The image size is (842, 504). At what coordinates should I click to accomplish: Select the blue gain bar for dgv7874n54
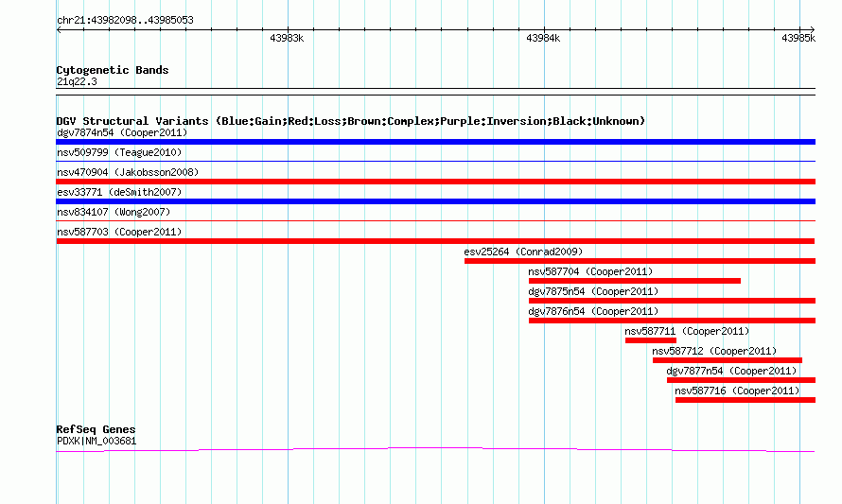[x=435, y=142]
